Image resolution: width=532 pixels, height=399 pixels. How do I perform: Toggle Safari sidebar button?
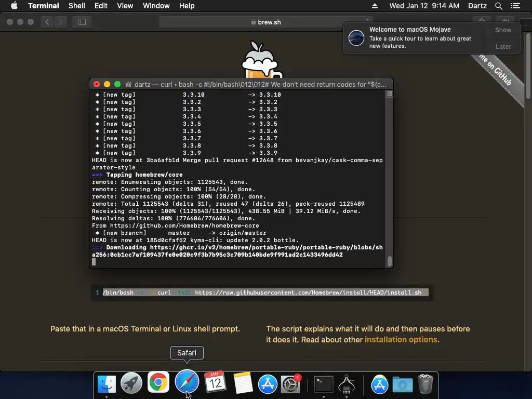point(82,22)
